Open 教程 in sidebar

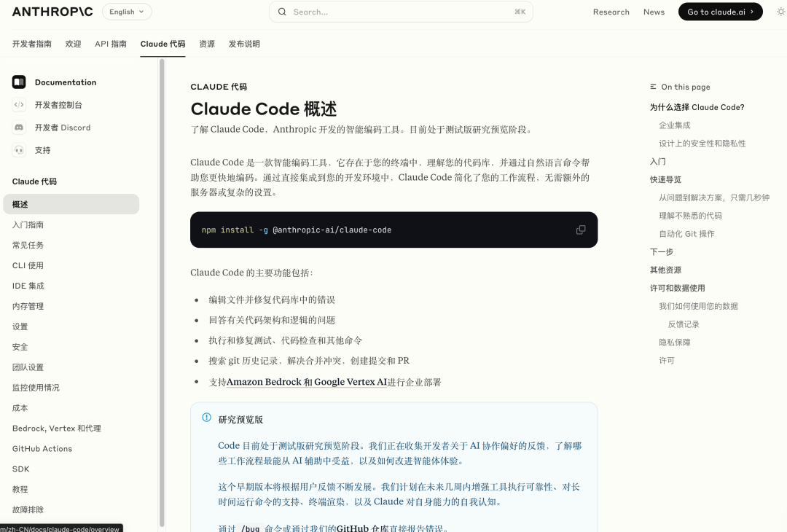coord(20,489)
